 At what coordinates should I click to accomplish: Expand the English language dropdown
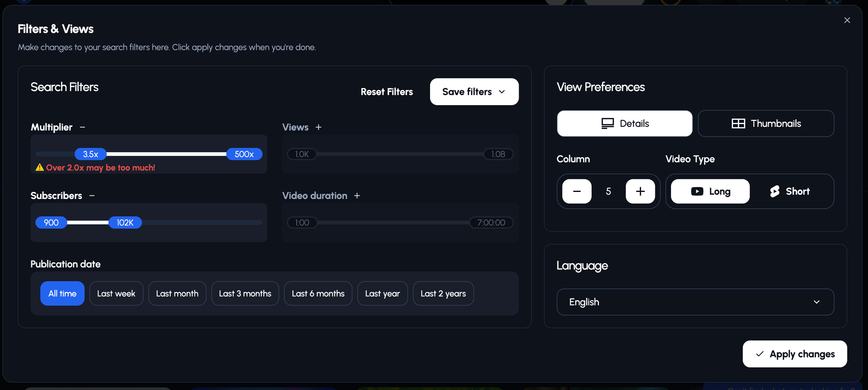[695, 302]
